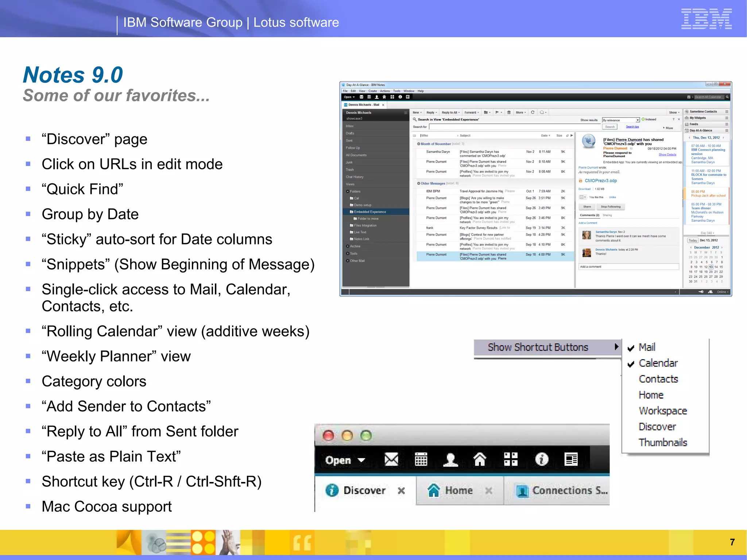Open the Inbox folder in the sidebar
The height and width of the screenshot is (560, 747).
(x=376, y=126)
